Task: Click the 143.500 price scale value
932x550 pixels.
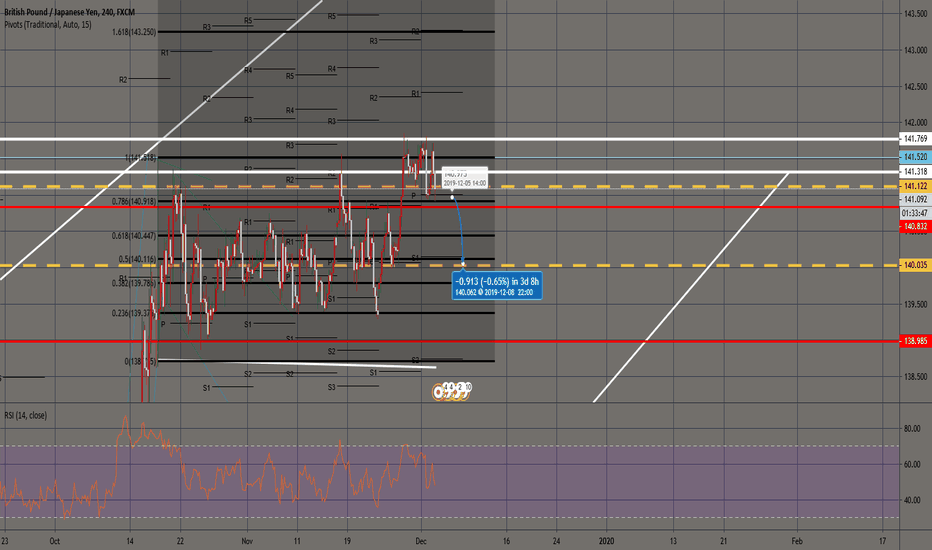Action: 915,14
